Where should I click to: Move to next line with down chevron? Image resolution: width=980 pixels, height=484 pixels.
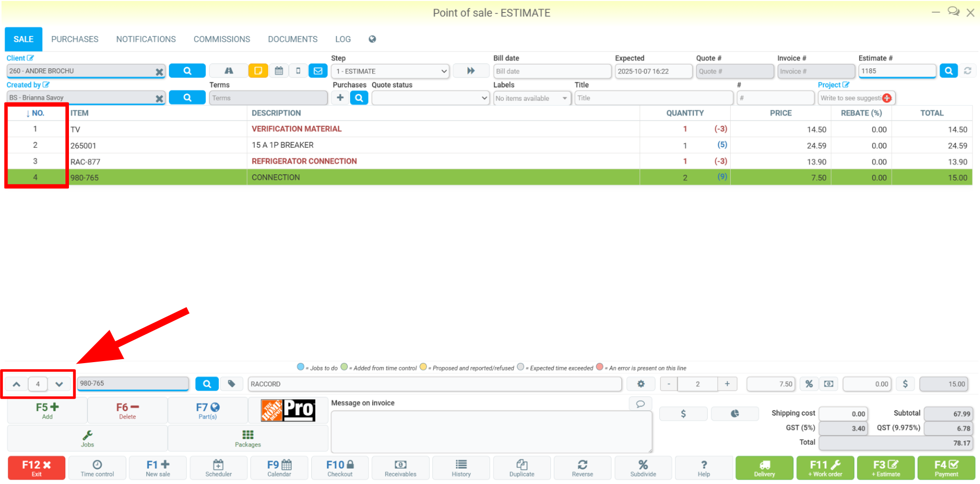59,384
